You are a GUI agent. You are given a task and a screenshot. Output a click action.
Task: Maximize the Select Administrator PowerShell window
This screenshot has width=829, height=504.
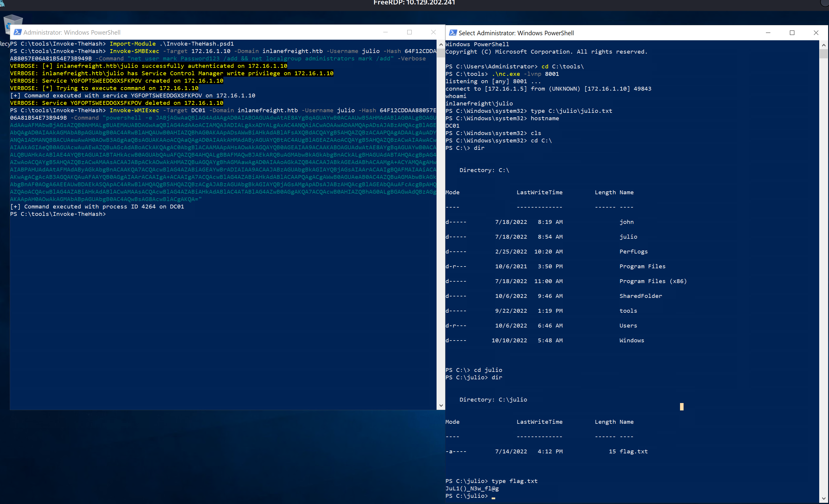[792, 33]
